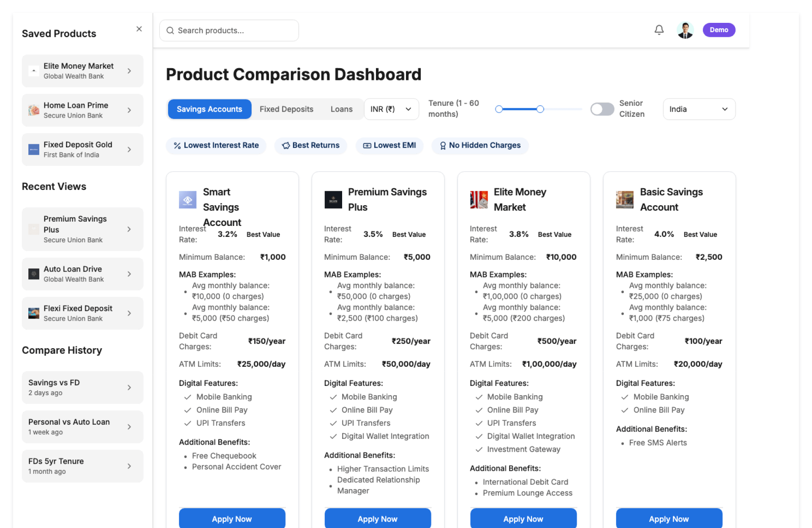The width and height of the screenshot is (812, 528).
Task: Open the user profile avatar
Action: click(685, 30)
